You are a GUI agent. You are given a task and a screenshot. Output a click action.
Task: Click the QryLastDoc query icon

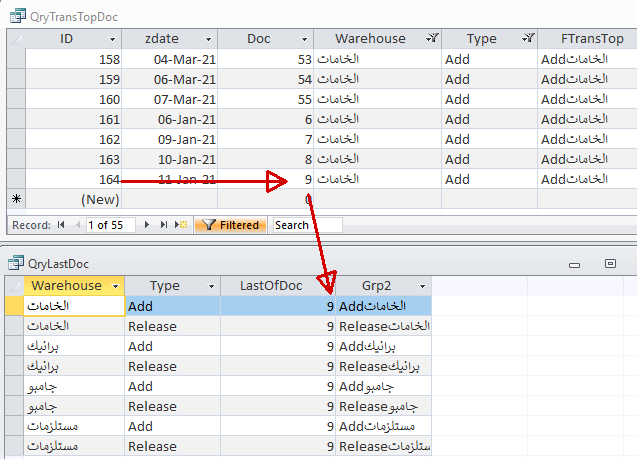tap(16, 263)
